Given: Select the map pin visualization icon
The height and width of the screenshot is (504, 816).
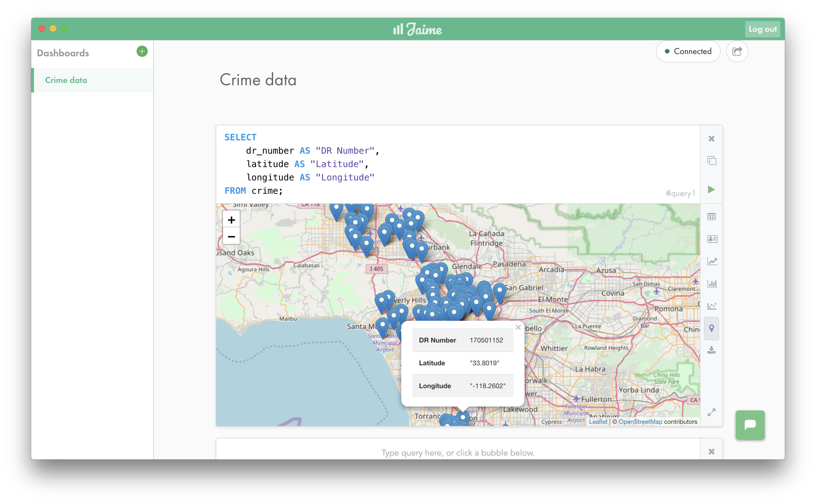Looking at the screenshot, I should pos(711,328).
